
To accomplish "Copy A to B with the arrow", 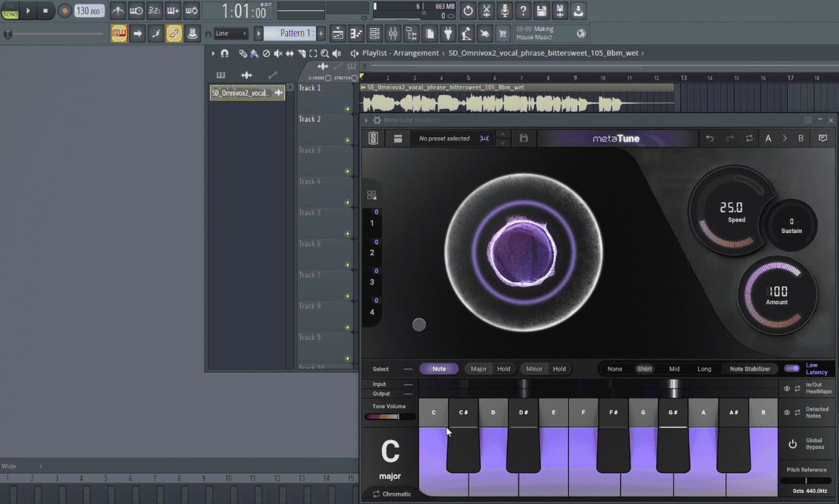I will [785, 139].
